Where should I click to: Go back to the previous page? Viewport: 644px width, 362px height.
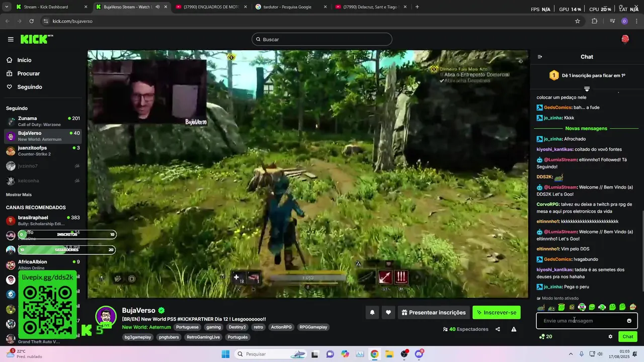pyautogui.click(x=7, y=21)
